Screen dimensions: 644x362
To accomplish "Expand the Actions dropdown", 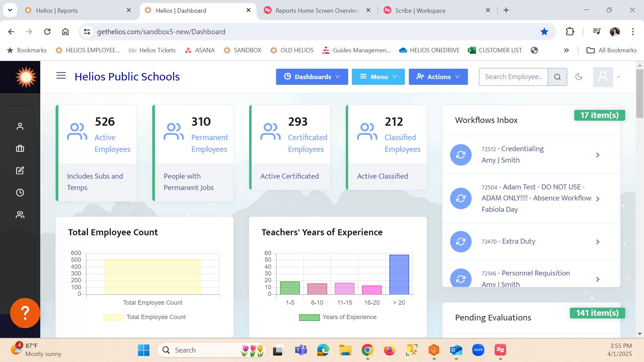I will (438, 77).
